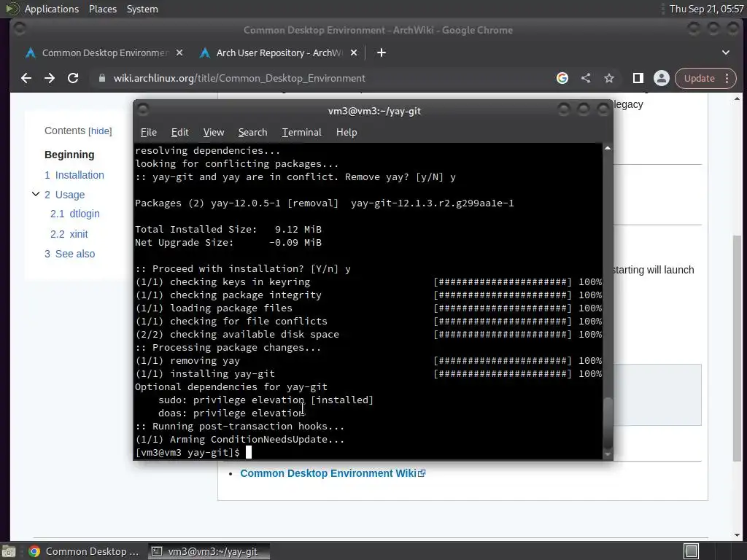Click the Google account G icon
747x560 pixels.
(x=562, y=78)
